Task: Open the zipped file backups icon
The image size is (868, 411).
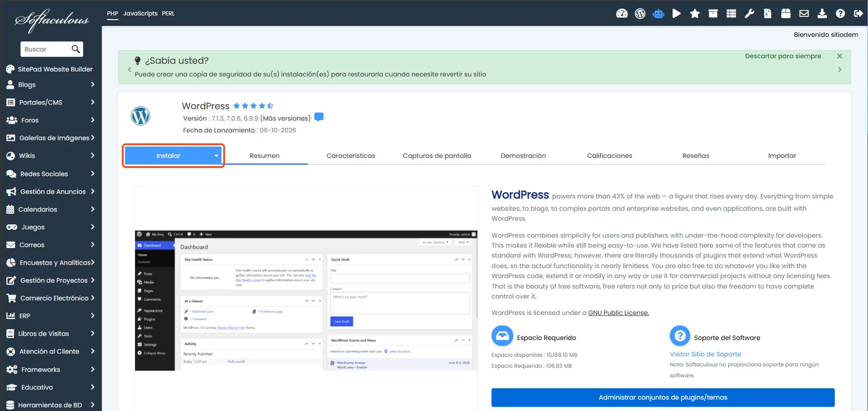Action: click(x=768, y=14)
